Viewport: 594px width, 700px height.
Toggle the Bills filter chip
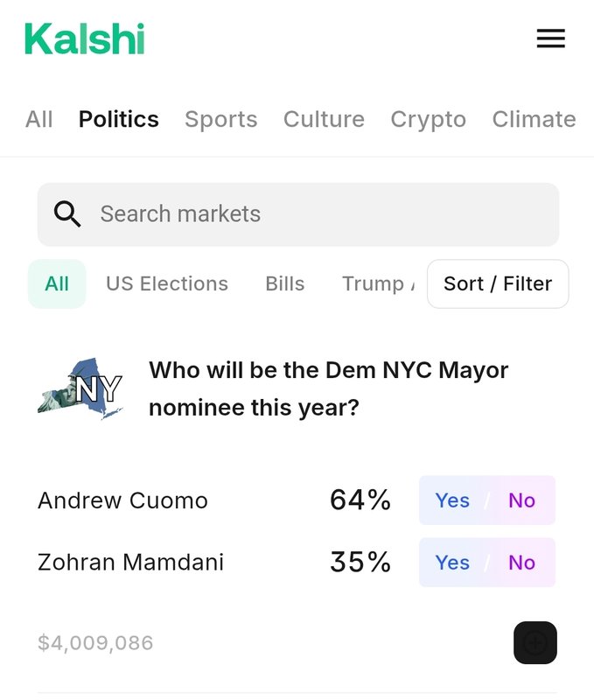(285, 283)
